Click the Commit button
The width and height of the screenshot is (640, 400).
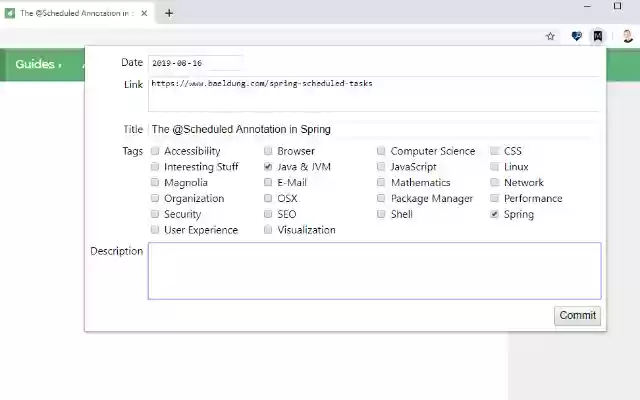[x=577, y=316]
